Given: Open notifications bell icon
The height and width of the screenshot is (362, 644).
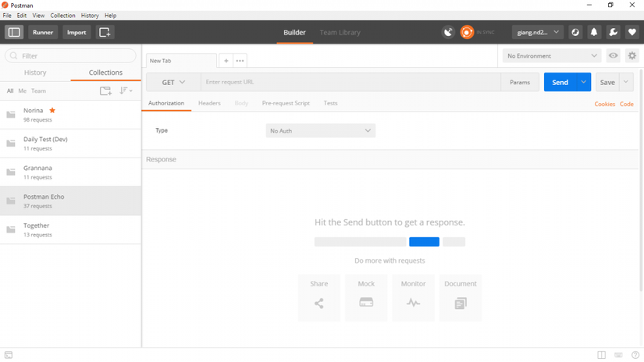Looking at the screenshot, I should [594, 32].
